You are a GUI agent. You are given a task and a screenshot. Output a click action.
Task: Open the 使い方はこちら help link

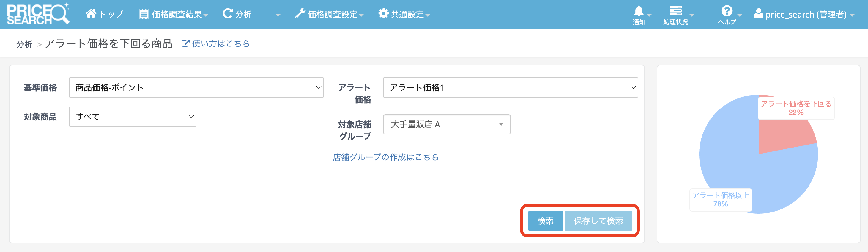216,43
